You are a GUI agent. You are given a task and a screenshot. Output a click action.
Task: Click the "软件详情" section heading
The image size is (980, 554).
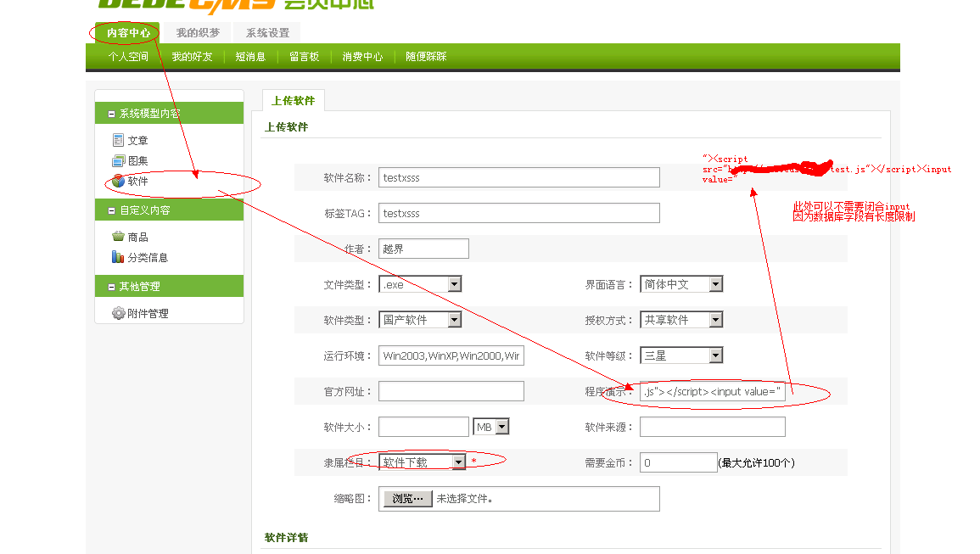pyautogui.click(x=286, y=538)
